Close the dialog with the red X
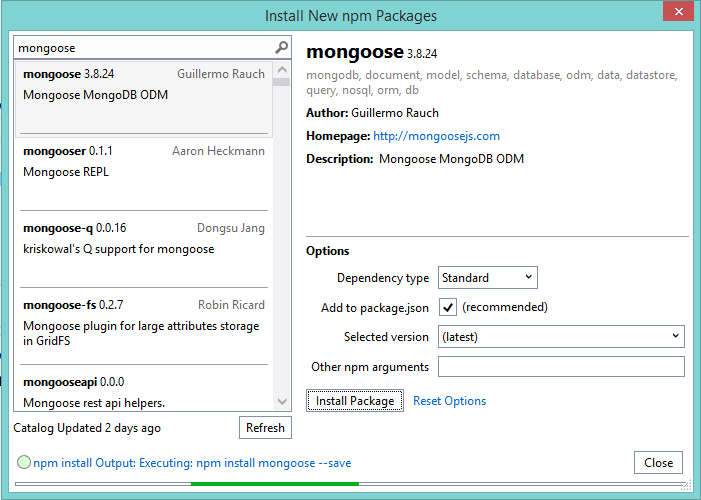Screen dimensions: 701x500 click(x=677, y=14)
